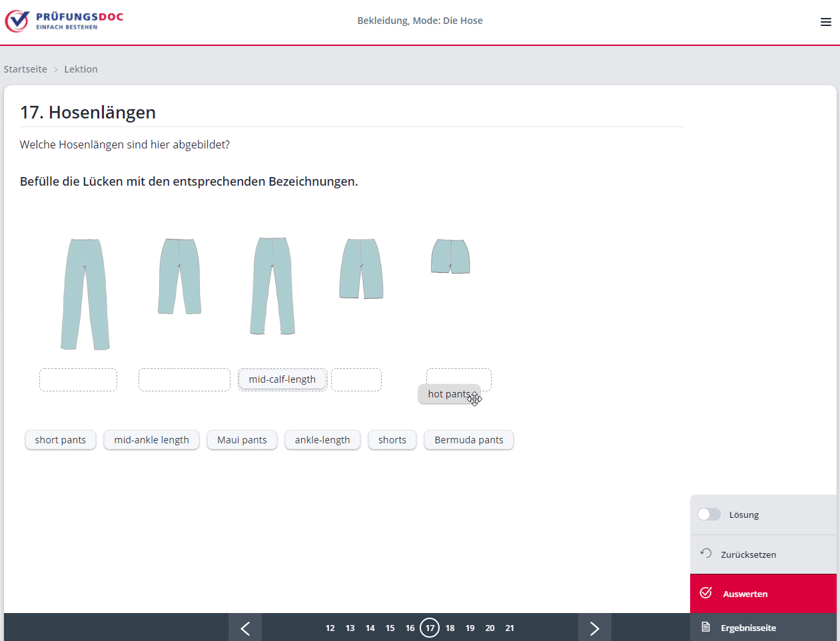Go to next question arrow

pos(594,628)
